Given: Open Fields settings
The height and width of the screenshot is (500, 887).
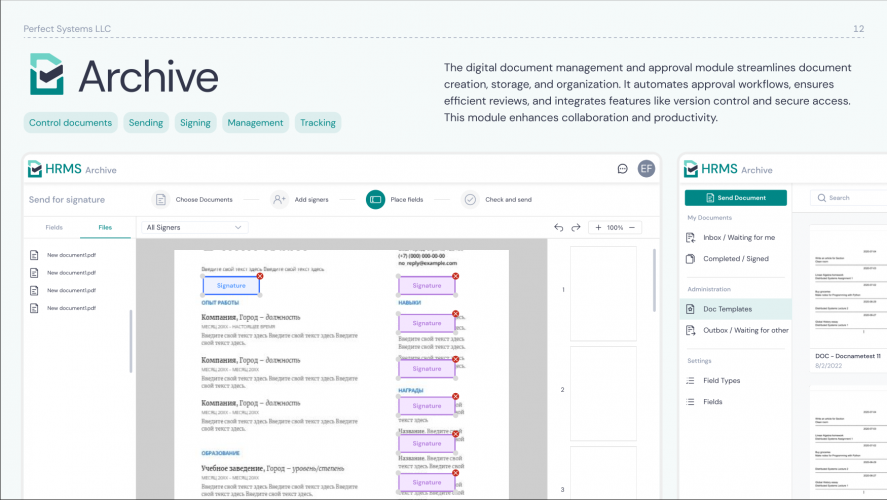Looking at the screenshot, I should tap(712, 402).
